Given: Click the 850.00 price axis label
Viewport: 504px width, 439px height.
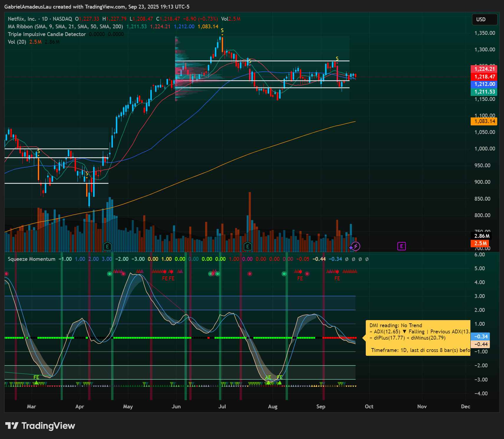Looking at the screenshot, I should (482, 199).
